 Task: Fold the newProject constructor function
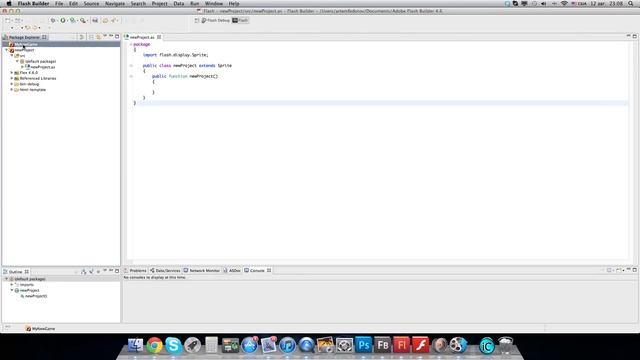[131, 76]
